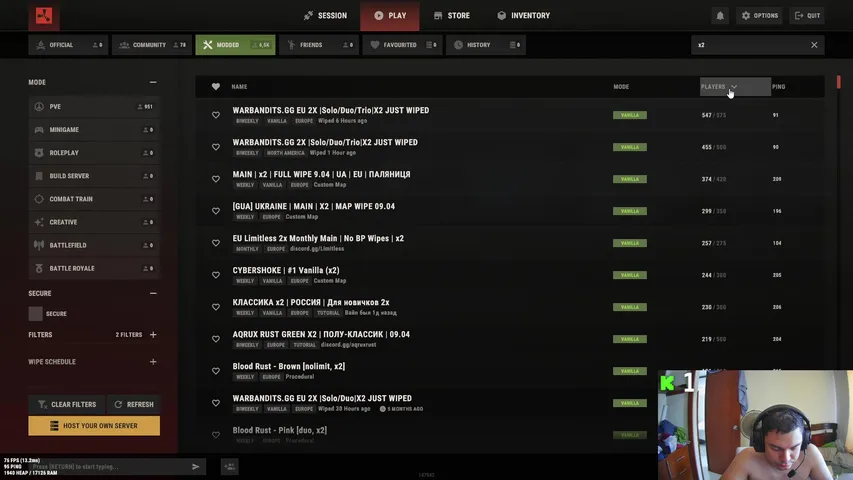853x480 pixels.
Task: Favourite WARBANDITS.GG EU 2X Solo/Duo/Trio server heart
Action: (x=216, y=115)
